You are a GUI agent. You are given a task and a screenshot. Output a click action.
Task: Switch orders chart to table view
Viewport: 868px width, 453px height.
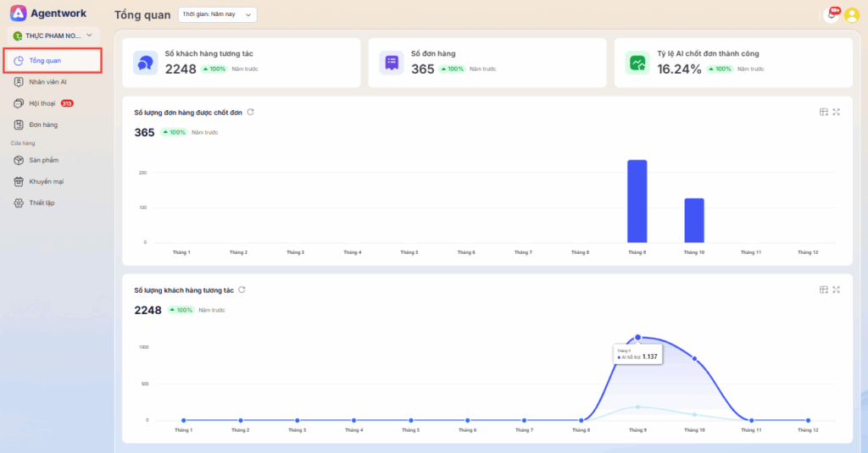tap(823, 112)
